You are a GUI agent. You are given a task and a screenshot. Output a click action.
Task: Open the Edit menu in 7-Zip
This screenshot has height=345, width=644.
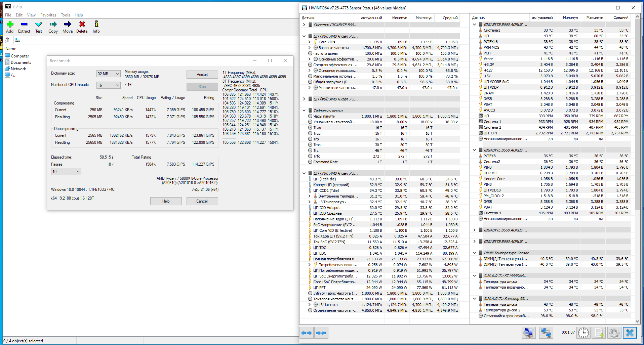coord(19,15)
